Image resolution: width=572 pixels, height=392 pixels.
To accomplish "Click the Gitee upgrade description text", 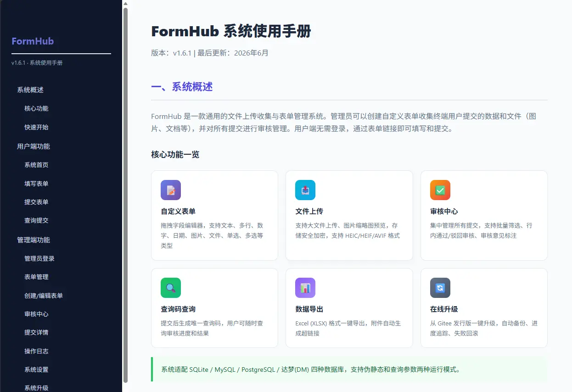I will [x=484, y=328].
